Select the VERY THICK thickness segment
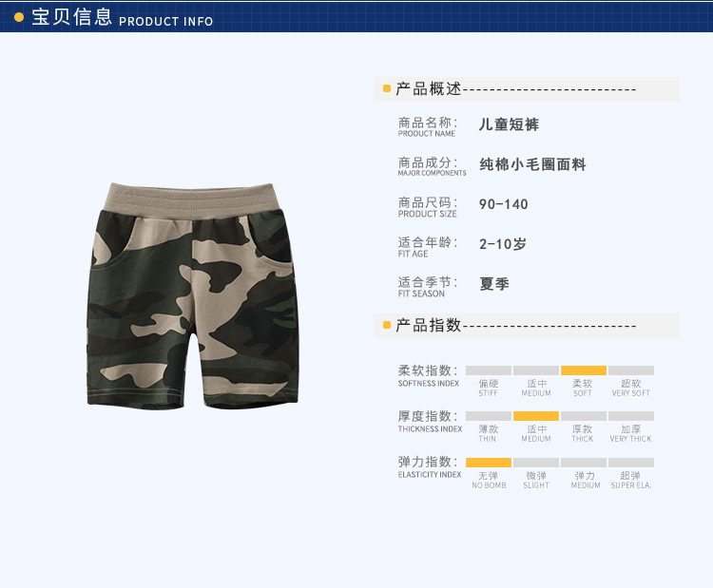 pos(631,416)
